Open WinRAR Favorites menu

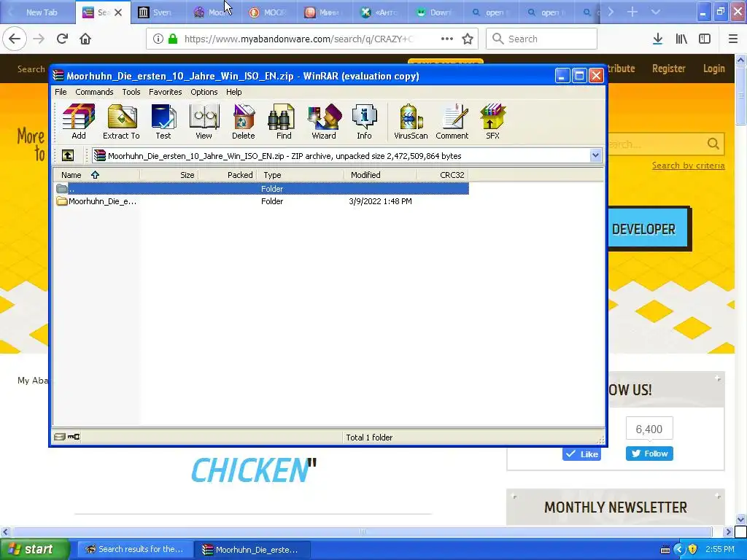point(166,92)
